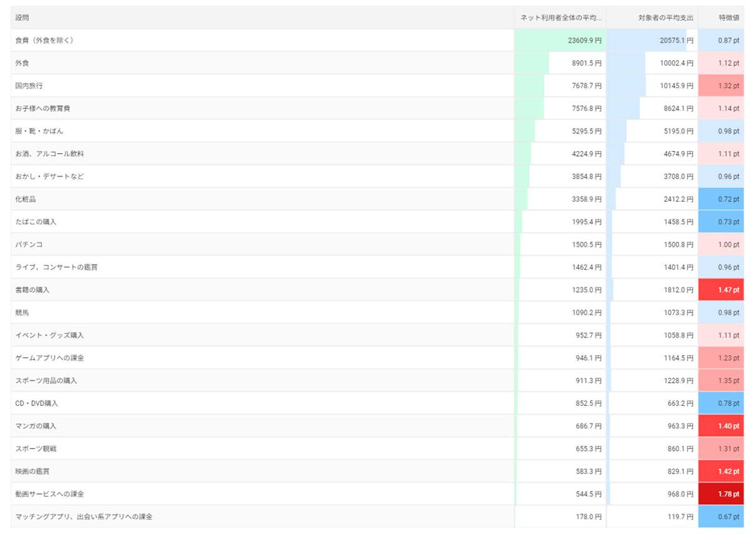
Task: Sort by ネット利用者全体の平均 column header
Action: pos(561,18)
